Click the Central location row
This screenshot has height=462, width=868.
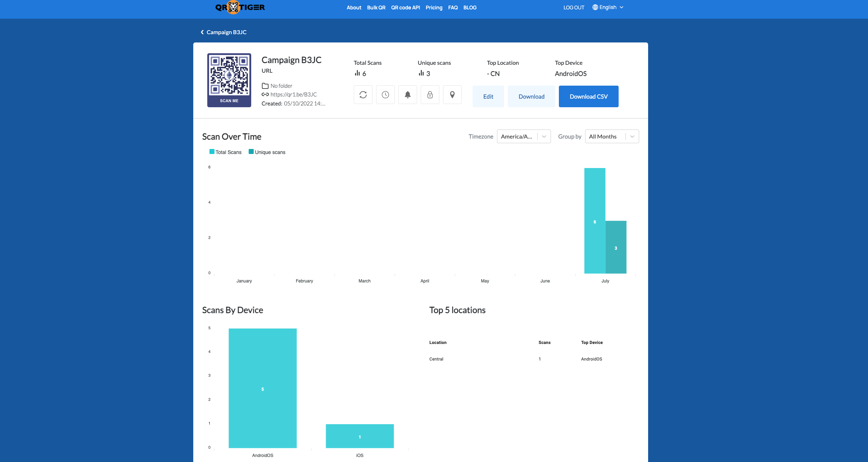pos(534,359)
